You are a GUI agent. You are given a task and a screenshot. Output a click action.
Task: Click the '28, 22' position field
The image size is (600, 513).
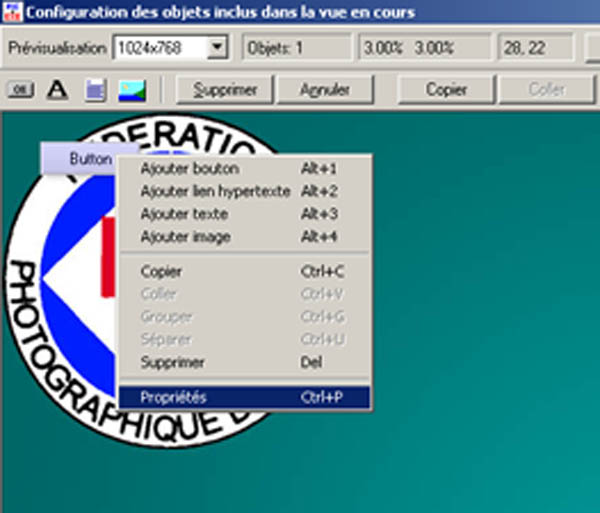(536, 48)
